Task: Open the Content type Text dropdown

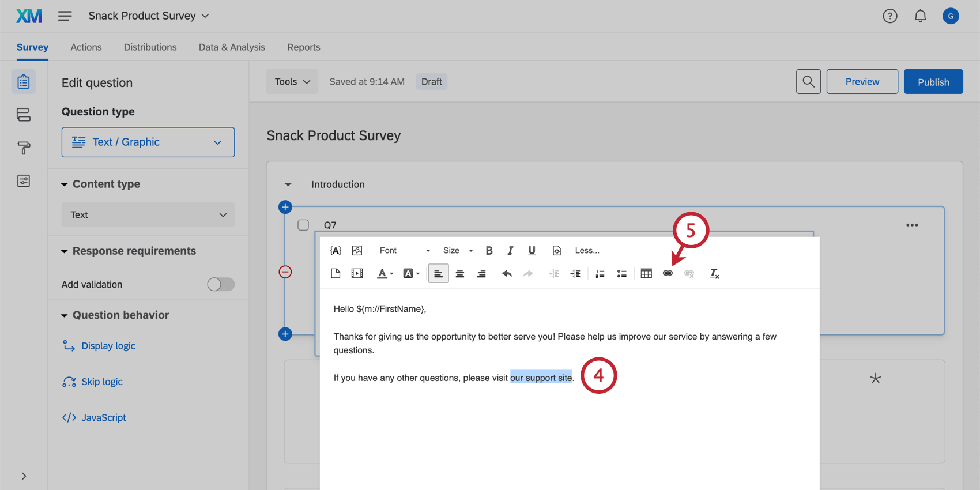Action: pyautogui.click(x=148, y=215)
